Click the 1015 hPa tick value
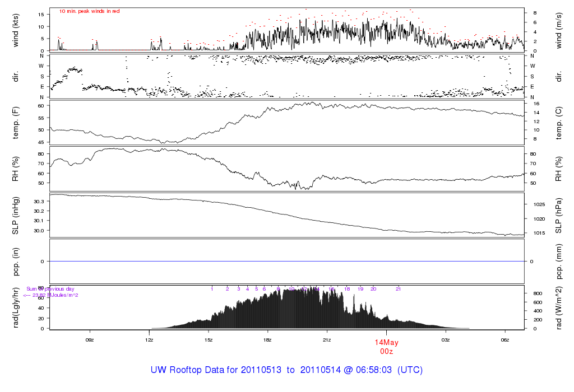This screenshot has height=392, width=574. (x=539, y=233)
